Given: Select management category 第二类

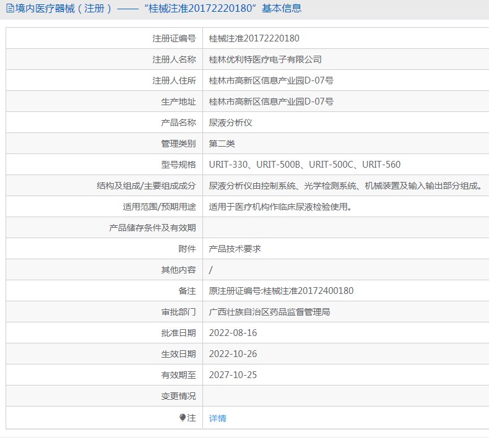Looking at the screenshot, I should tap(222, 144).
